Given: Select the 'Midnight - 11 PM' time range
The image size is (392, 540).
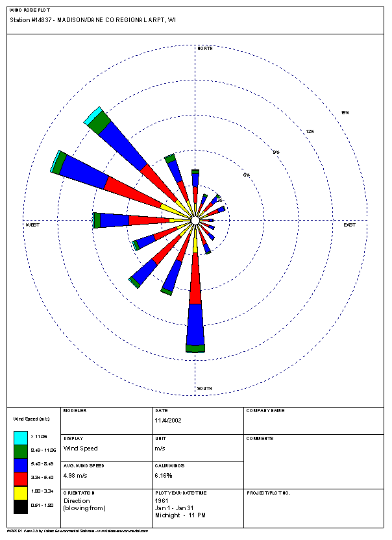Looking at the screenshot, I should 180,515.
